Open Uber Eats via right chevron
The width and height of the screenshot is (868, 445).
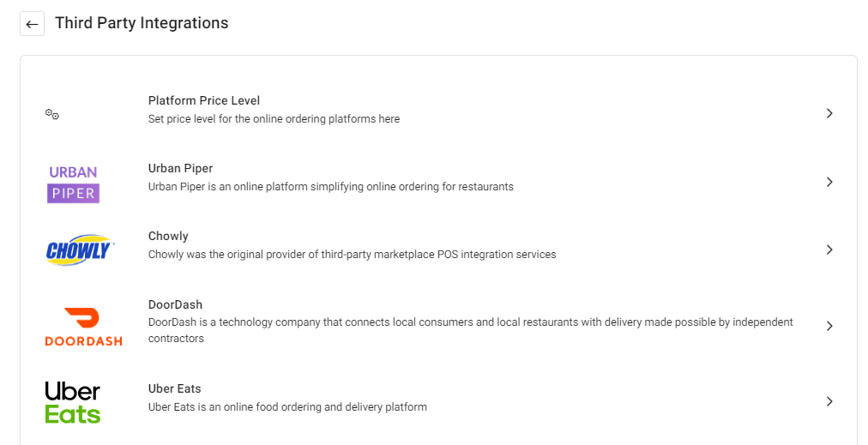[829, 401]
